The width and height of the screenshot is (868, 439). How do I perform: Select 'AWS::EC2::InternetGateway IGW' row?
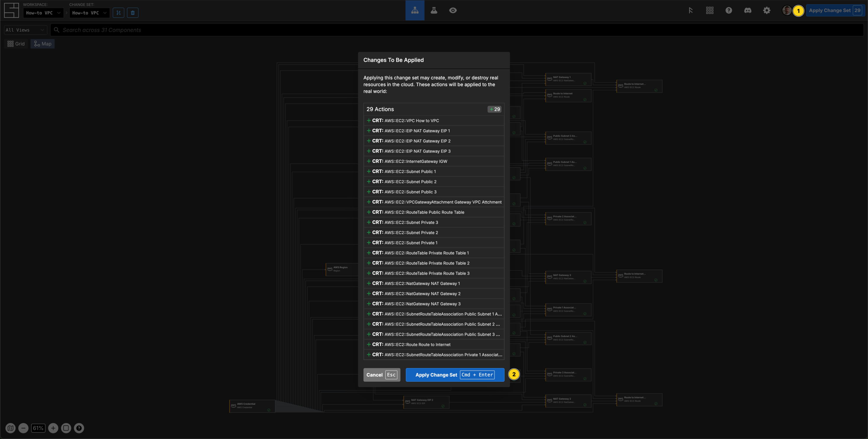pyautogui.click(x=434, y=161)
